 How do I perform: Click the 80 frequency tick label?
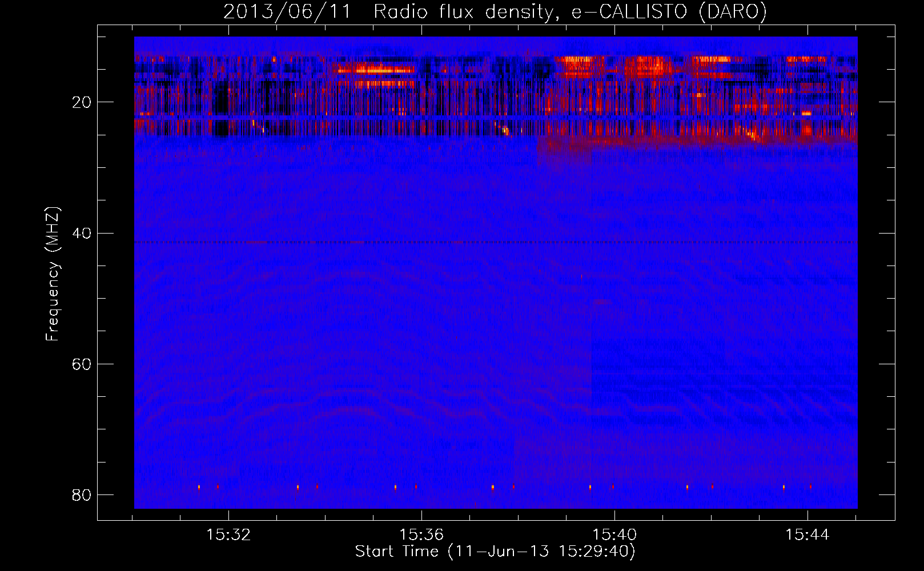pos(82,495)
